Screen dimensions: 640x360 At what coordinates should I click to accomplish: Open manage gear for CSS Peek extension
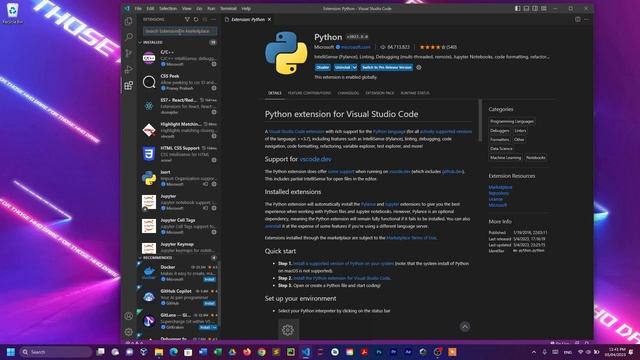pos(214,88)
